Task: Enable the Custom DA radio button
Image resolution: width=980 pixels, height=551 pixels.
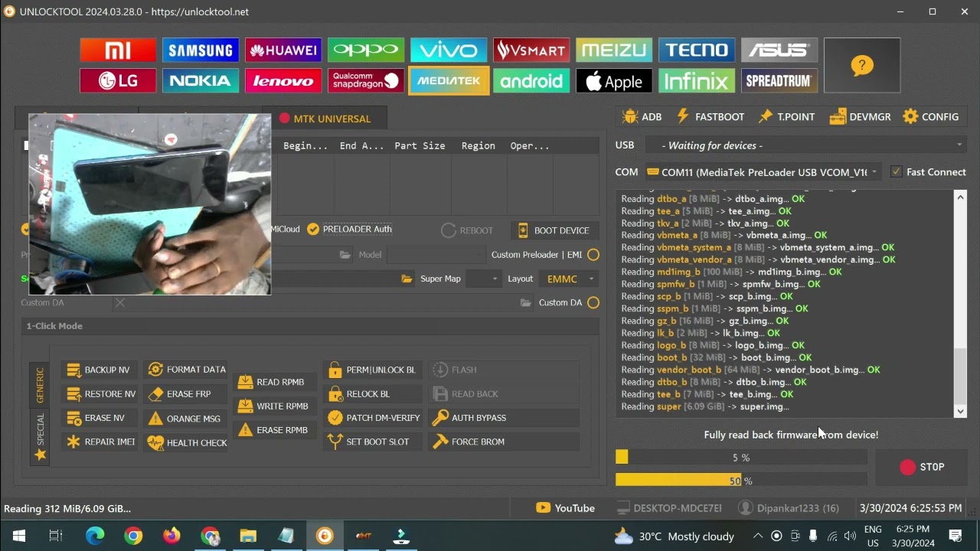Action: click(x=593, y=303)
